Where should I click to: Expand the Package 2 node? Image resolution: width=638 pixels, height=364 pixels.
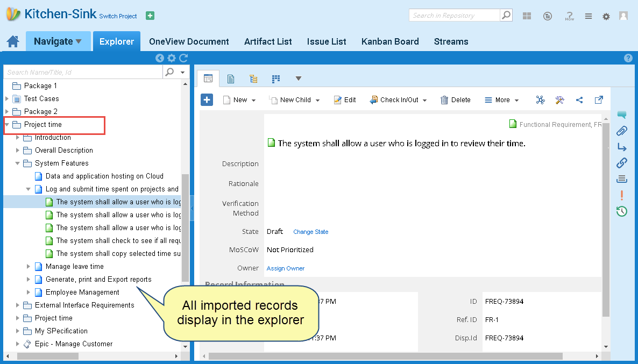coord(7,111)
